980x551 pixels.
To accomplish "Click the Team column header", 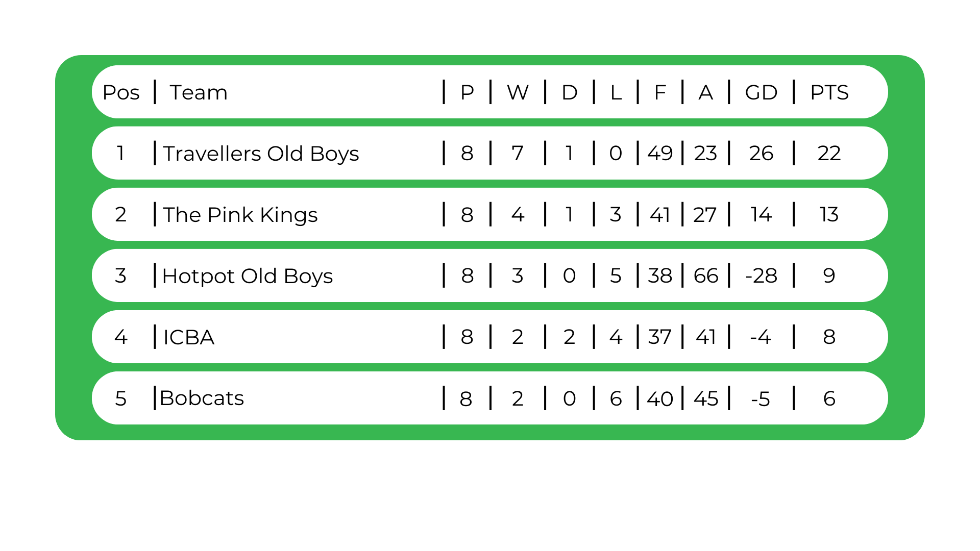I will [199, 92].
